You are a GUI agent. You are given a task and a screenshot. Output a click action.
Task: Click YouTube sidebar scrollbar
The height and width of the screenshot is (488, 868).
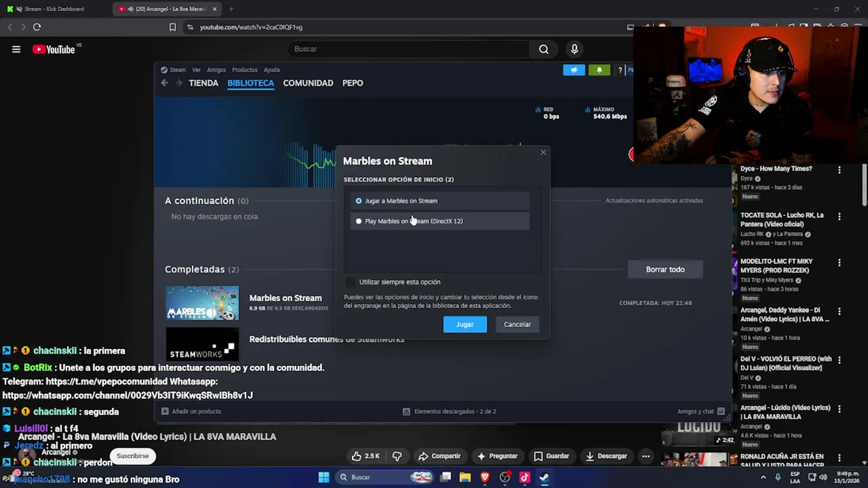point(865,186)
